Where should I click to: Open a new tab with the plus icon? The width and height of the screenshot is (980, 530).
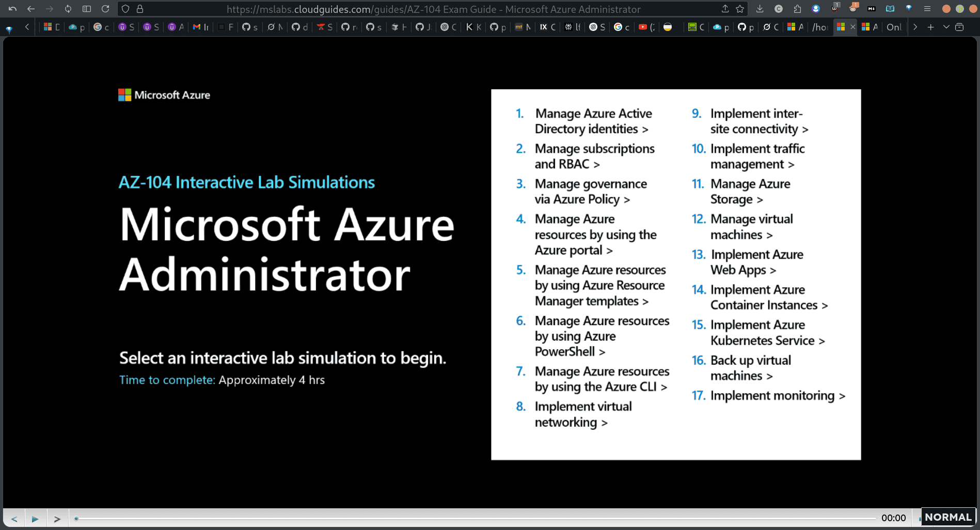930,27
